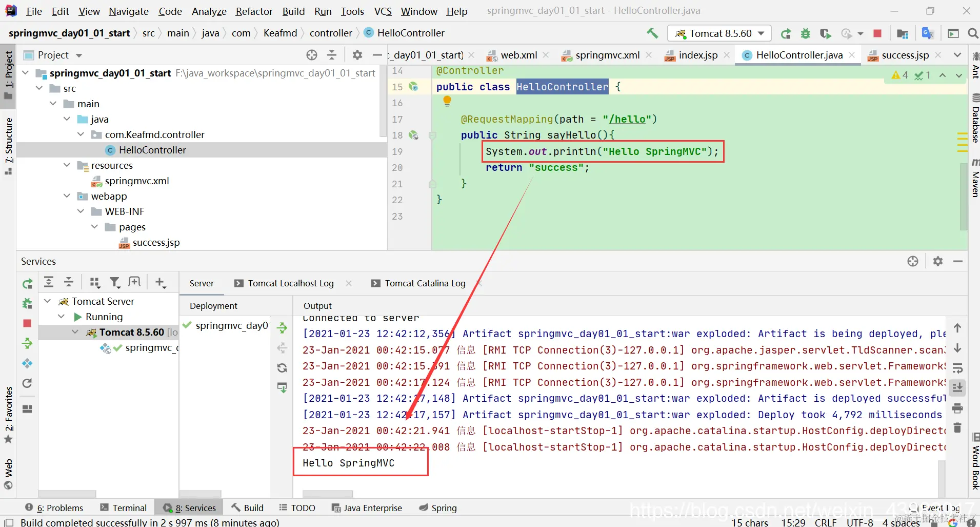Toggle the Project tool window stripe

click(x=8, y=76)
